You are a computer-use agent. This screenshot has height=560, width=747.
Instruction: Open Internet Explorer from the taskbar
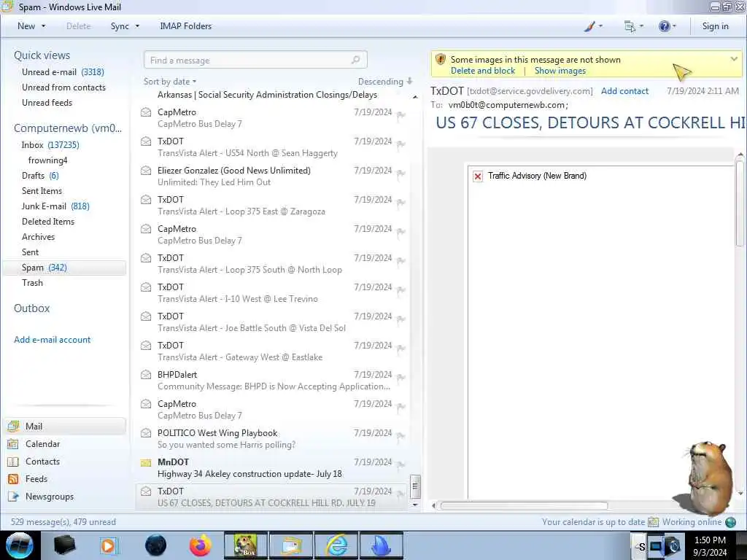point(337,545)
